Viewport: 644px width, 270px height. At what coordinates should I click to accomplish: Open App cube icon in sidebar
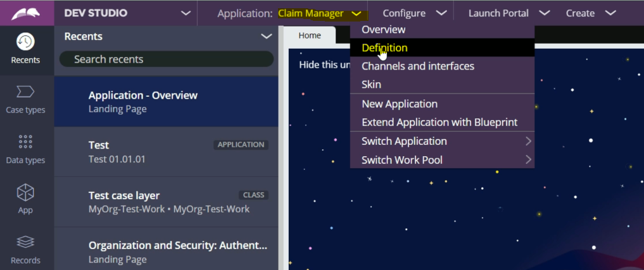click(x=25, y=192)
